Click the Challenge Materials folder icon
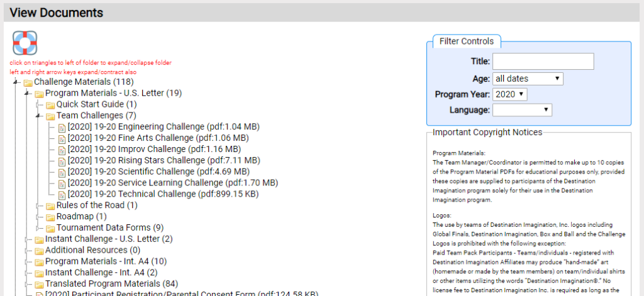644x296 pixels. coord(28,82)
